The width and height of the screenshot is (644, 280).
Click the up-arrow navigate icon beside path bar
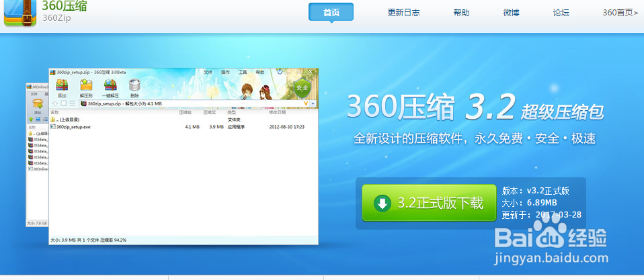click(x=54, y=103)
